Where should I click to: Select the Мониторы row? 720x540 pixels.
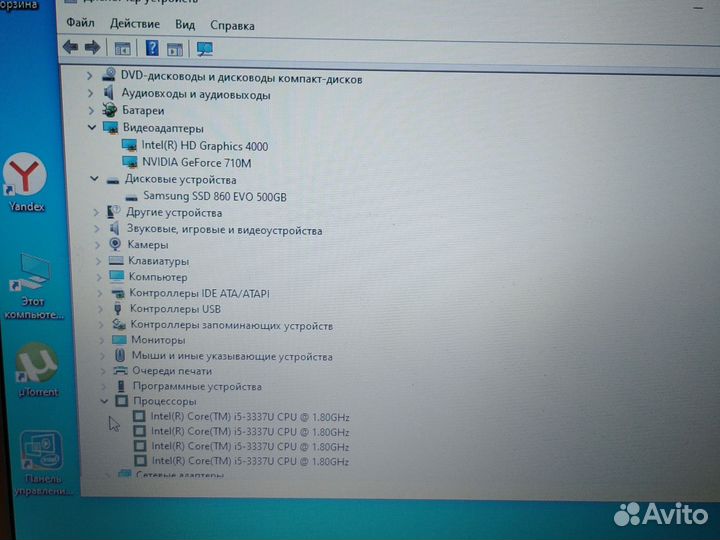158,340
